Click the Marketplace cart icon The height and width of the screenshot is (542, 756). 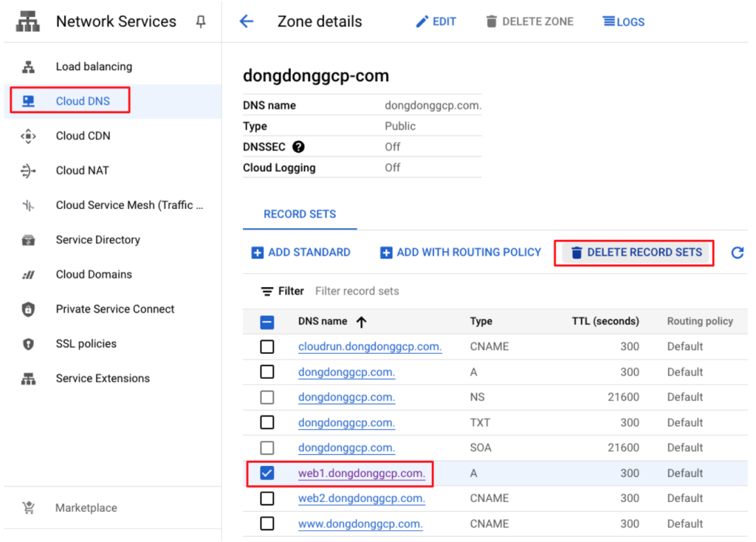(x=29, y=508)
